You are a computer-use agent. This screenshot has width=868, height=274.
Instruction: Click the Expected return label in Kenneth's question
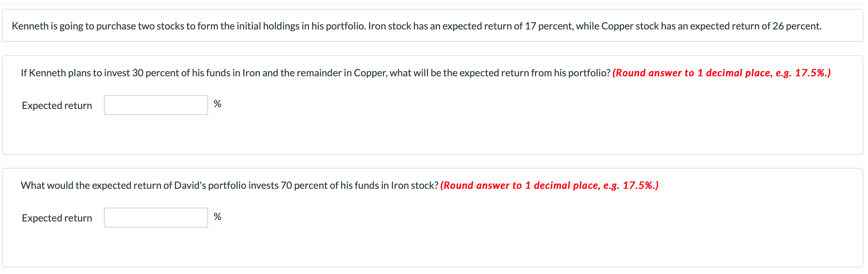click(x=57, y=105)
